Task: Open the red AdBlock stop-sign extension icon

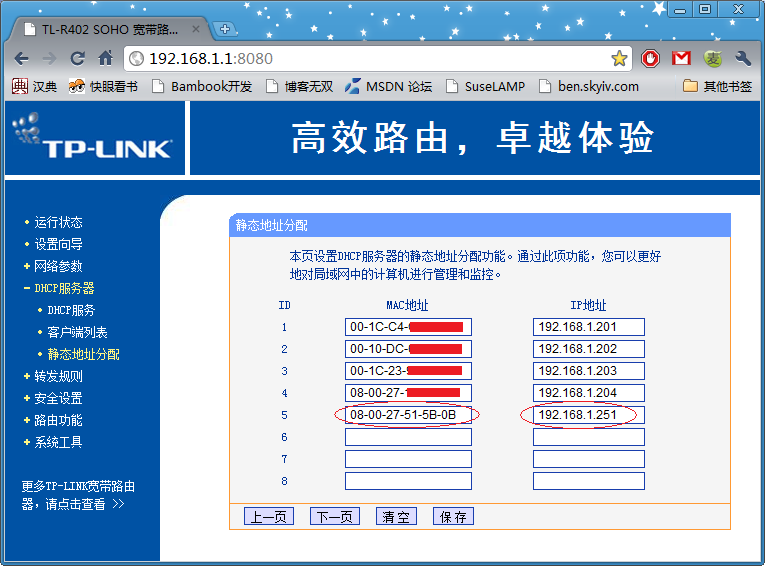Action: pyautogui.click(x=650, y=59)
